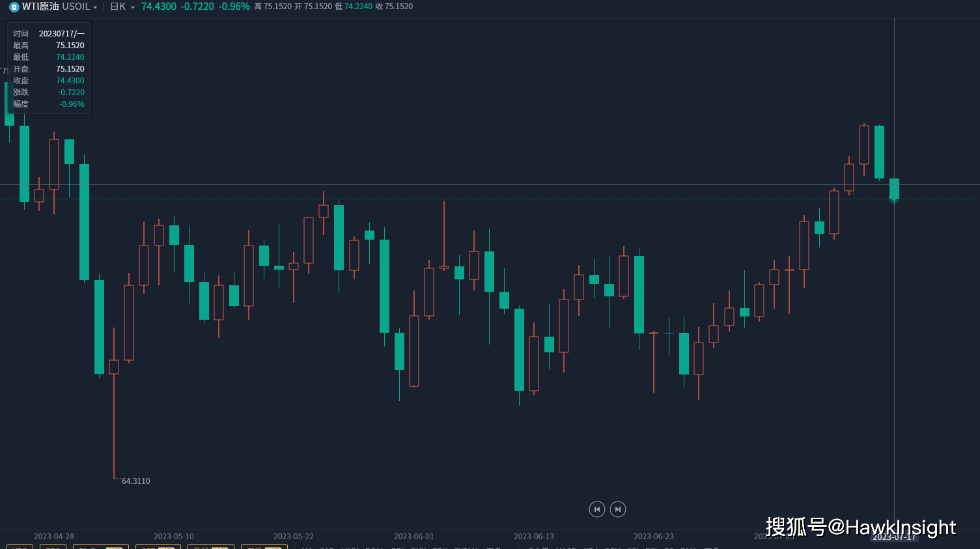Click the 收盘 value in the info tooltip
Screen dimensions: 980x549
pos(70,81)
